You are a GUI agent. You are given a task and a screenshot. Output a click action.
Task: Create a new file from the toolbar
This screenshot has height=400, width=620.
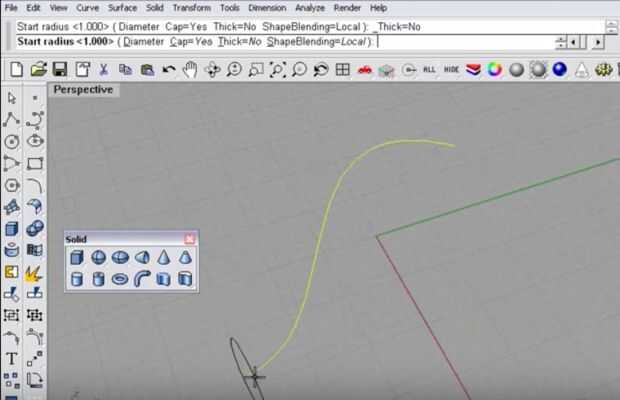click(x=16, y=70)
